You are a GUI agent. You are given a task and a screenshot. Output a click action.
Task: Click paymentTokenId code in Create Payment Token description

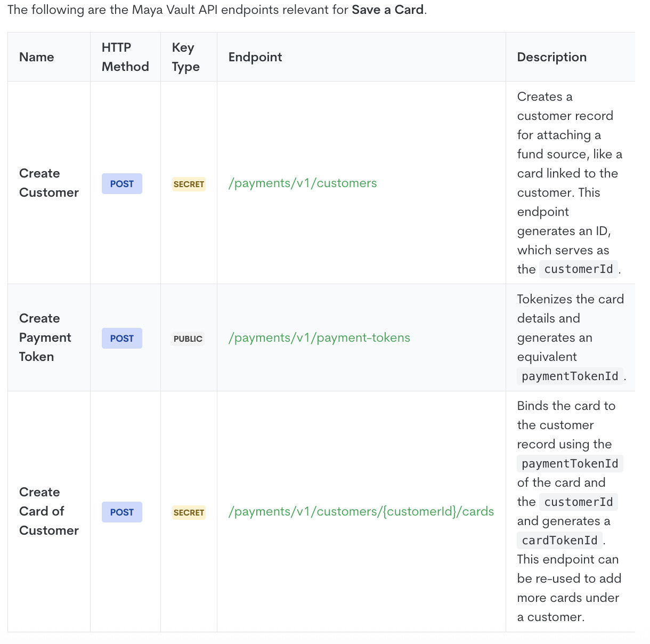[x=570, y=376]
